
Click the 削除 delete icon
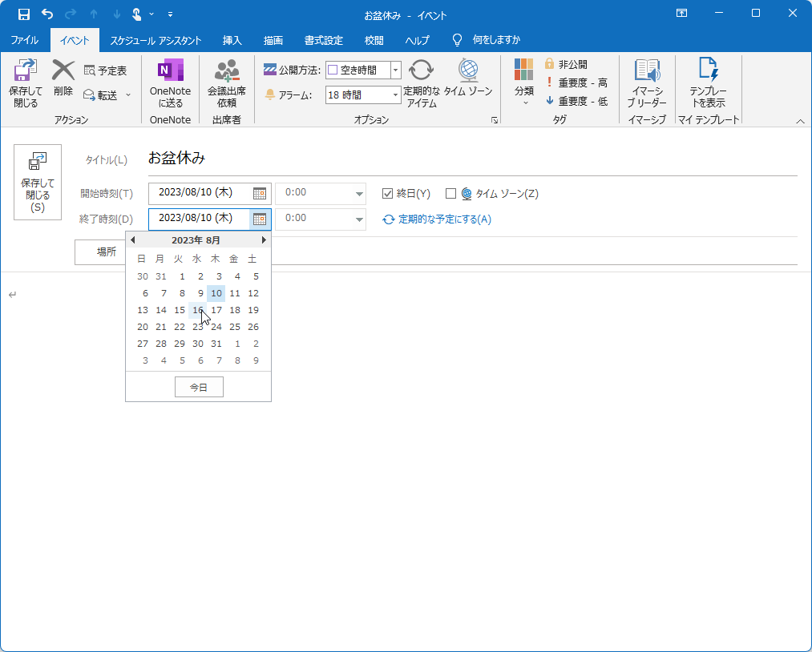pos(63,78)
